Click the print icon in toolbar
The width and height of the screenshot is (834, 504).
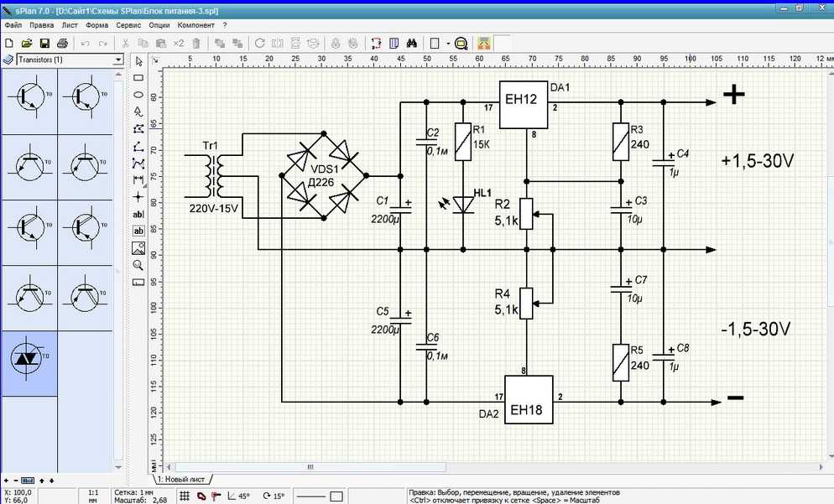pos(62,43)
